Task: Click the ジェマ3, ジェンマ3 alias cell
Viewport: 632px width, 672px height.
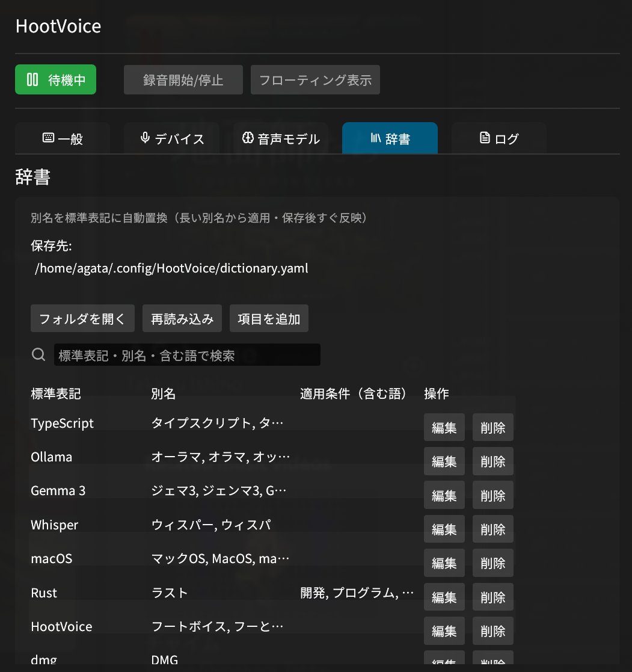Action: click(218, 490)
